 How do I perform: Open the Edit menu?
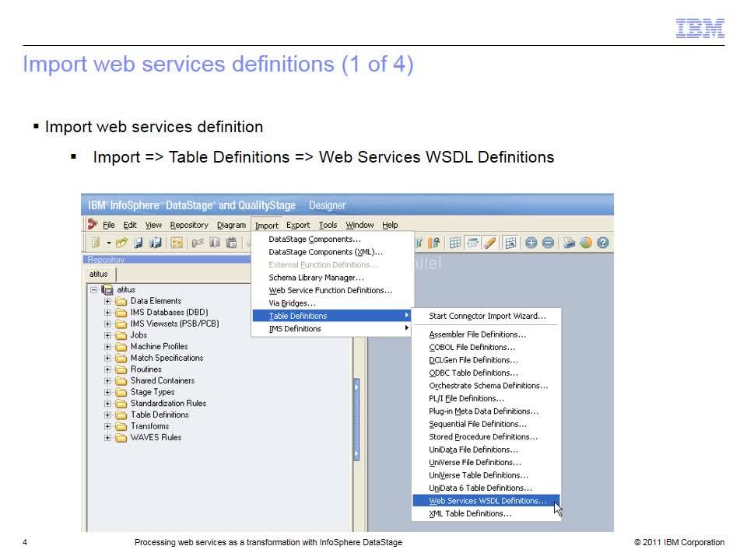click(130, 225)
